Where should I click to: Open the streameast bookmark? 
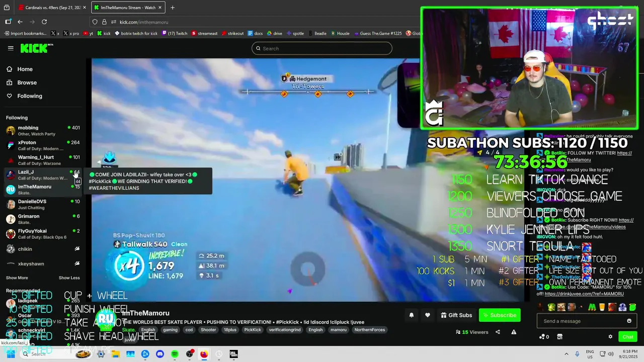pyautogui.click(x=204, y=33)
